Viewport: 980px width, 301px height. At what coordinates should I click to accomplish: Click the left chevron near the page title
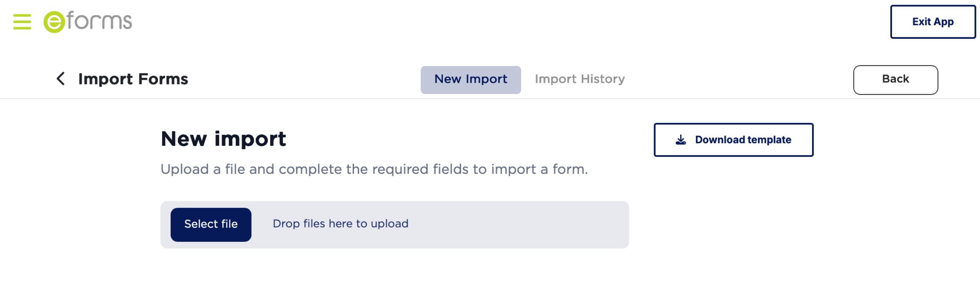61,79
